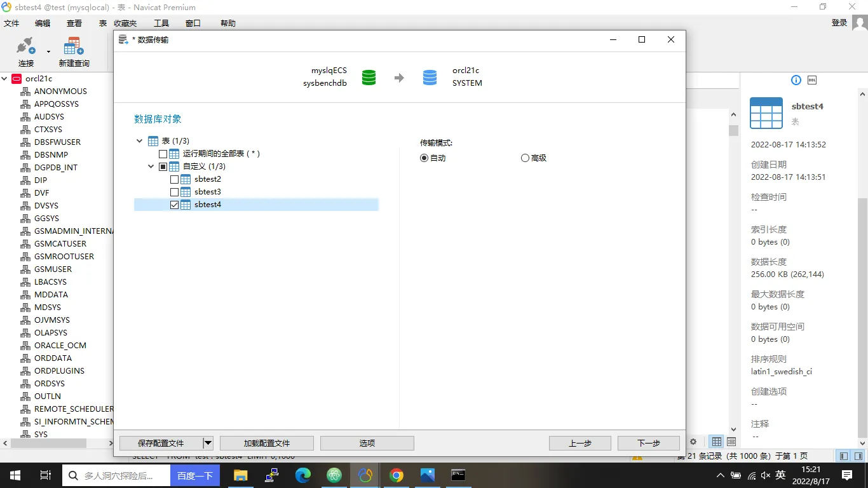This screenshot has width=868, height=488.
Task: Collapse the 表 (1/3) tree node
Action: 140,141
